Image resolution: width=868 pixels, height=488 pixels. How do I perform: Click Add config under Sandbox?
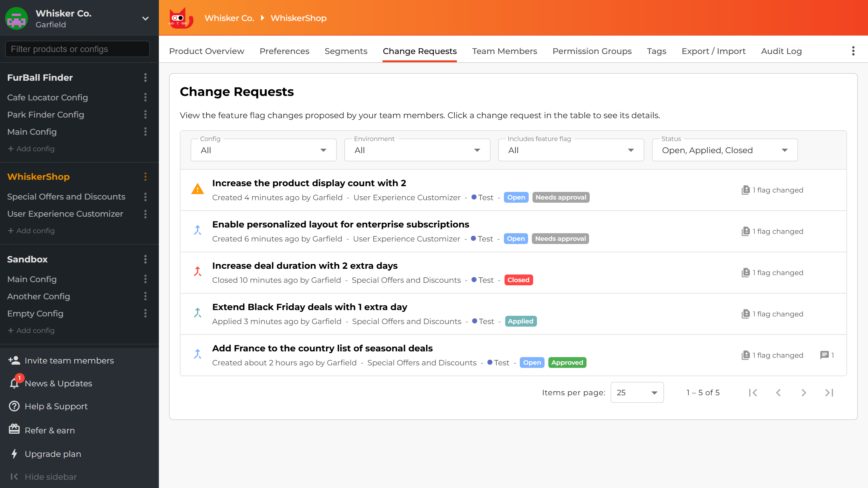point(31,330)
